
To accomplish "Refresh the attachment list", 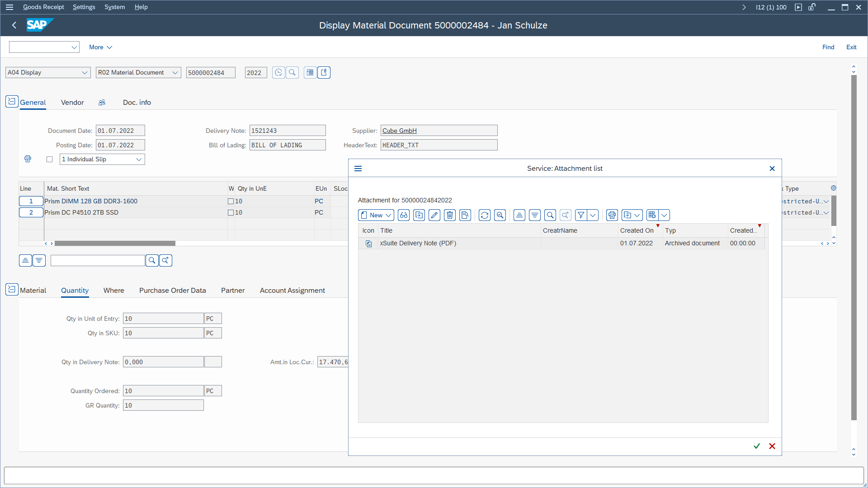I will click(x=484, y=215).
